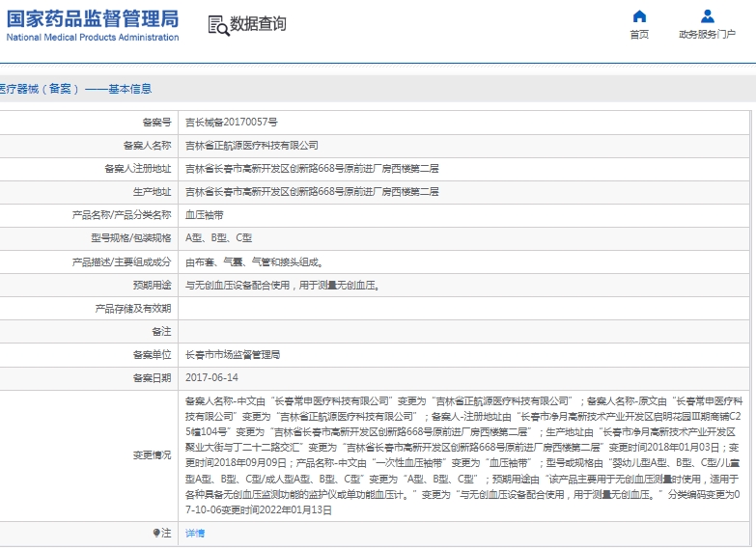This screenshot has height=550, width=756.
Task: Click the data query magnifier icon
Action: pos(218,25)
